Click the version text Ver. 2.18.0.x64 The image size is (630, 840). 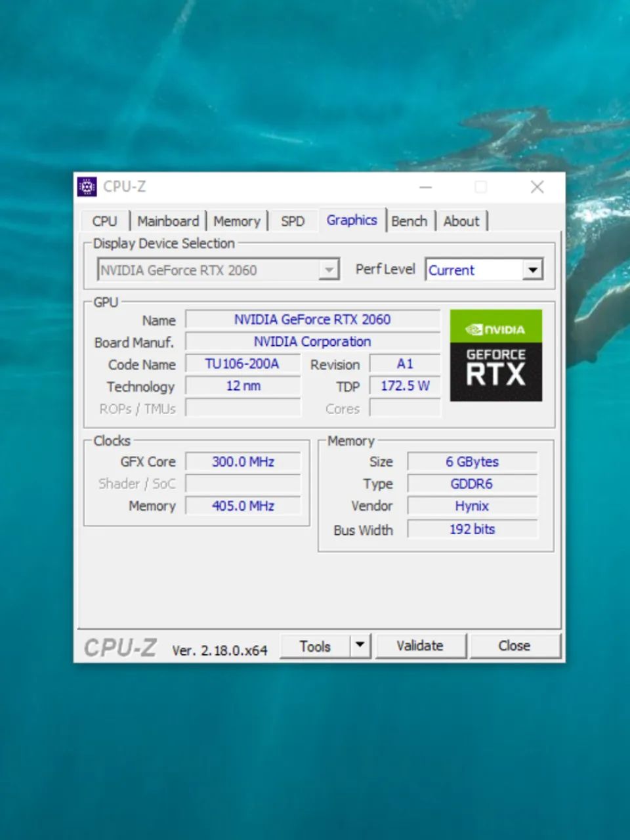tap(220, 650)
